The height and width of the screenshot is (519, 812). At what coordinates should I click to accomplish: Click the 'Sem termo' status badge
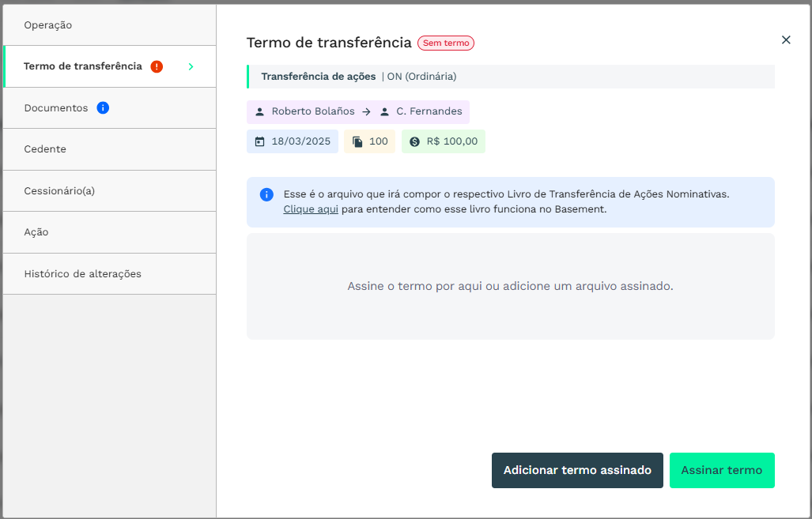coord(446,43)
